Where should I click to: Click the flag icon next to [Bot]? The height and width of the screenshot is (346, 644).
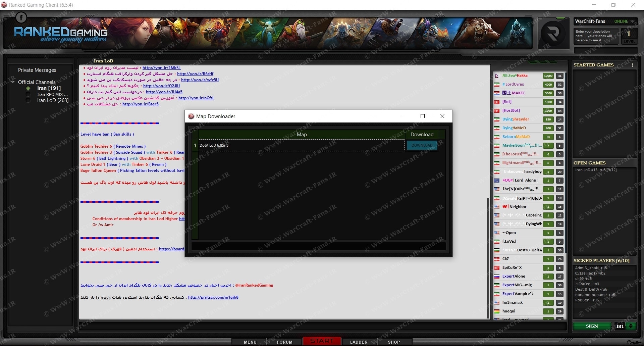click(497, 102)
